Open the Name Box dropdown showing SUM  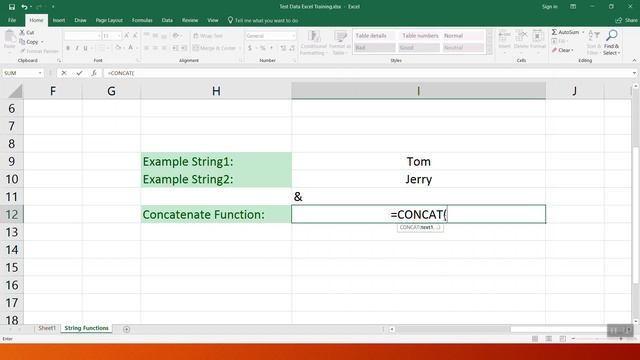[x=40, y=73]
